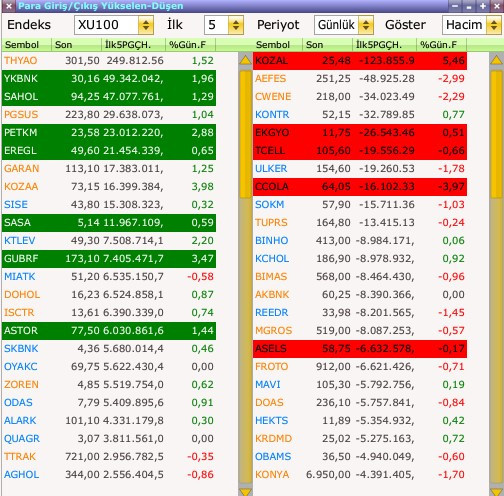
Task: Click the X icon at title bar left
Action: tap(9, 6)
